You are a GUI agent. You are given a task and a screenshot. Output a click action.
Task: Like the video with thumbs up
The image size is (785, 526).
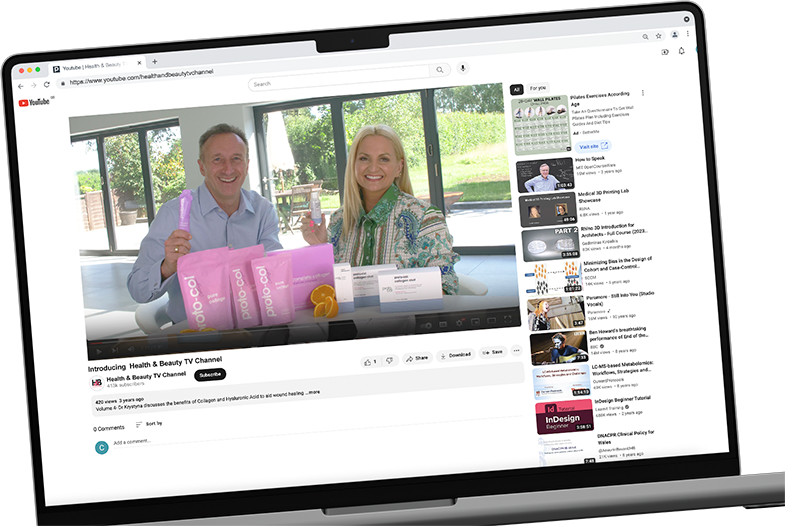pos(370,362)
